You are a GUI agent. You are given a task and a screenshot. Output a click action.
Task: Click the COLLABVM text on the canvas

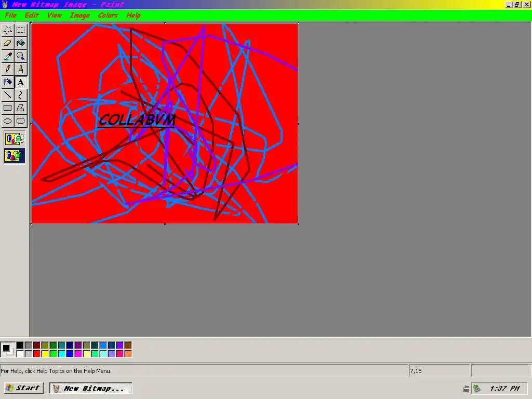[137, 120]
